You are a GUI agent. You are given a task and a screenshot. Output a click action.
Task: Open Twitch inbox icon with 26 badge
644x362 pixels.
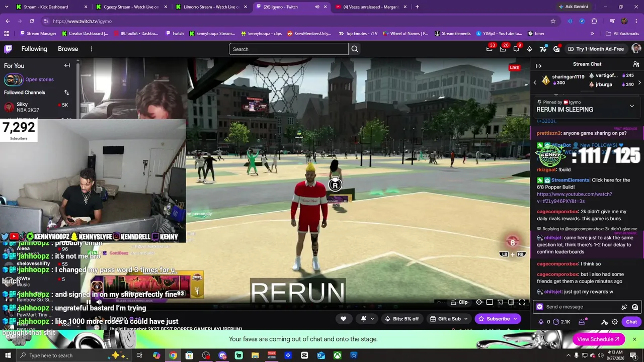503,49
